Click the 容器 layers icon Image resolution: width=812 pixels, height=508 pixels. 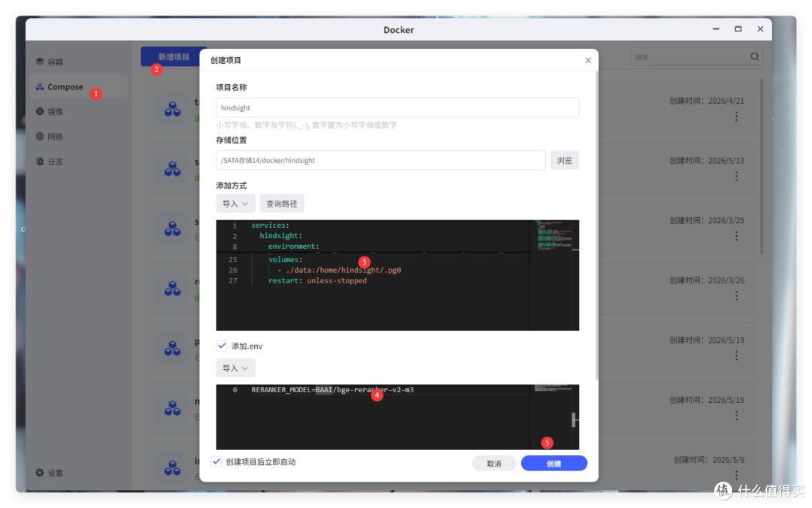(40, 62)
